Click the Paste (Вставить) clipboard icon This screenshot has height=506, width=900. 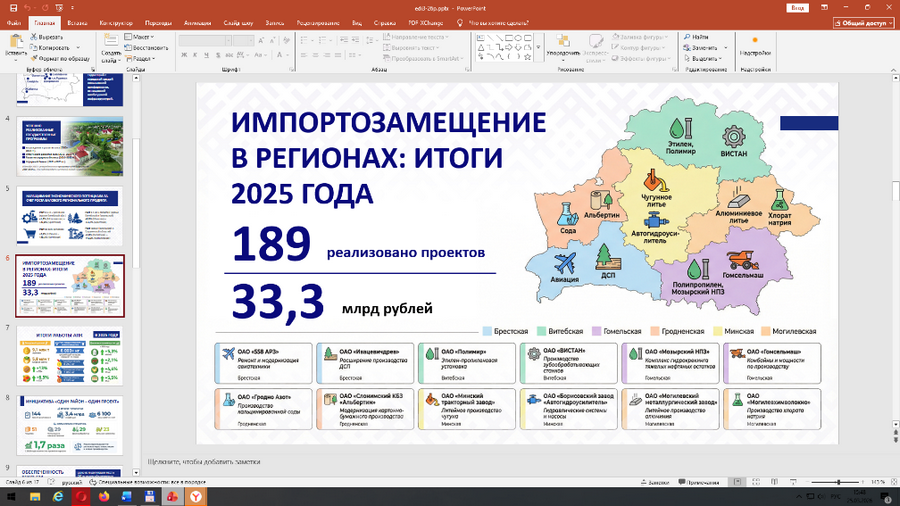pyautogui.click(x=15, y=43)
